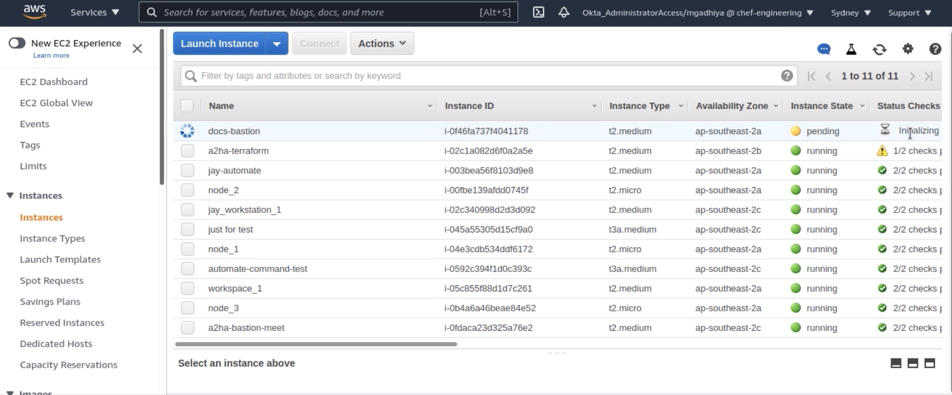Screen dimensions: 952x395
Task: Click the yellow pending state dot
Action: pos(795,131)
